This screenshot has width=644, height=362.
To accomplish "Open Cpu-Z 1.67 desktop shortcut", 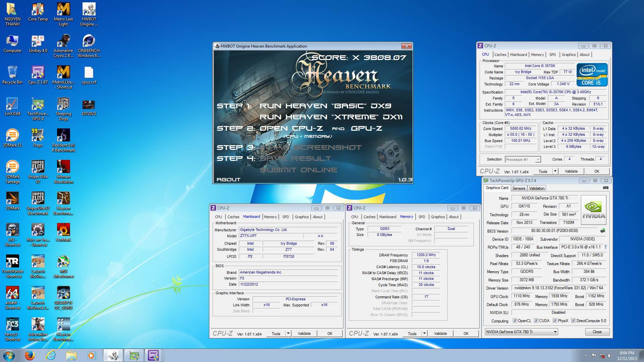I will pyautogui.click(x=38, y=75).
